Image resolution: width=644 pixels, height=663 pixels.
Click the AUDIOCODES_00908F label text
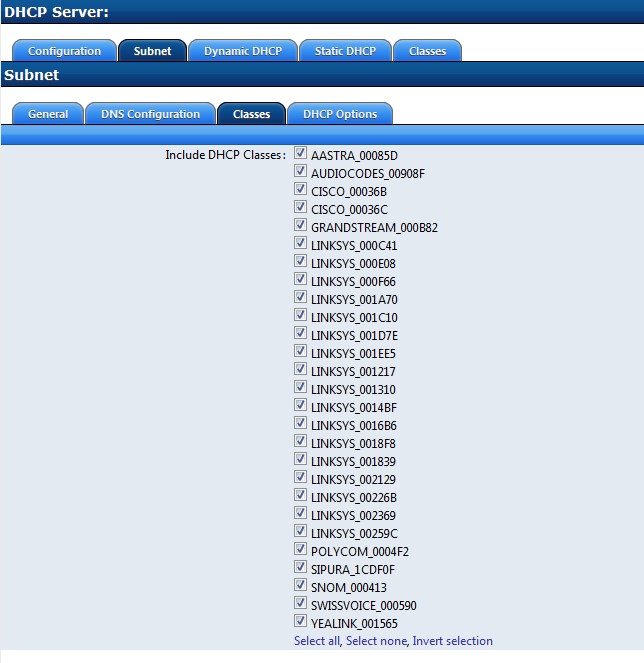pyautogui.click(x=368, y=174)
